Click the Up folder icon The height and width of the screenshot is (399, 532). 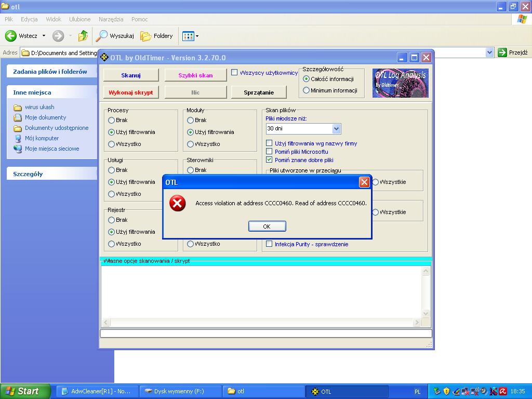click(83, 36)
